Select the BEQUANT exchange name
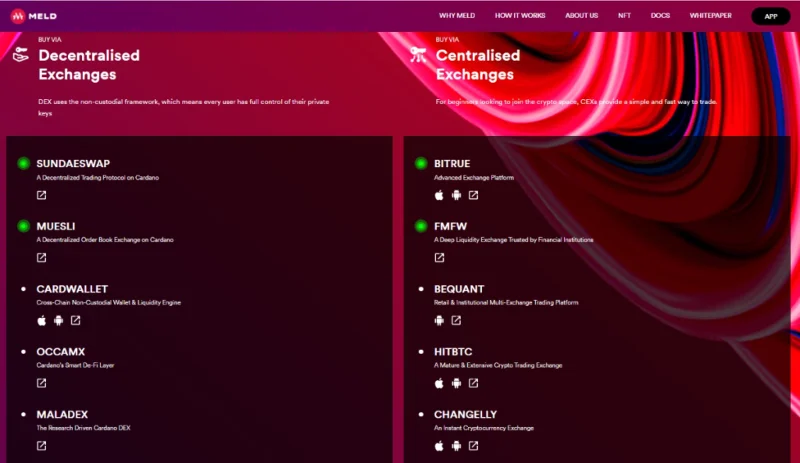 pyautogui.click(x=459, y=289)
